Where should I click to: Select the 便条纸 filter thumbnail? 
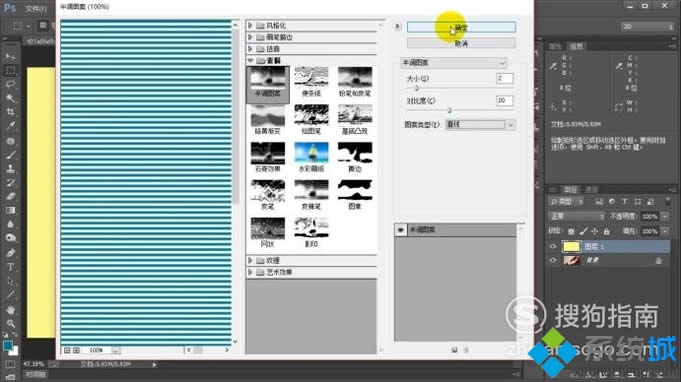tap(311, 82)
